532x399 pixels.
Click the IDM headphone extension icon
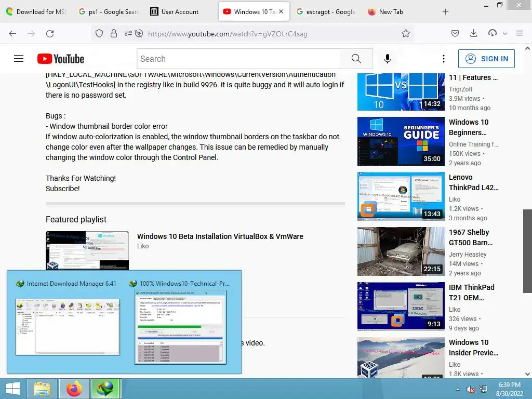[493, 33]
